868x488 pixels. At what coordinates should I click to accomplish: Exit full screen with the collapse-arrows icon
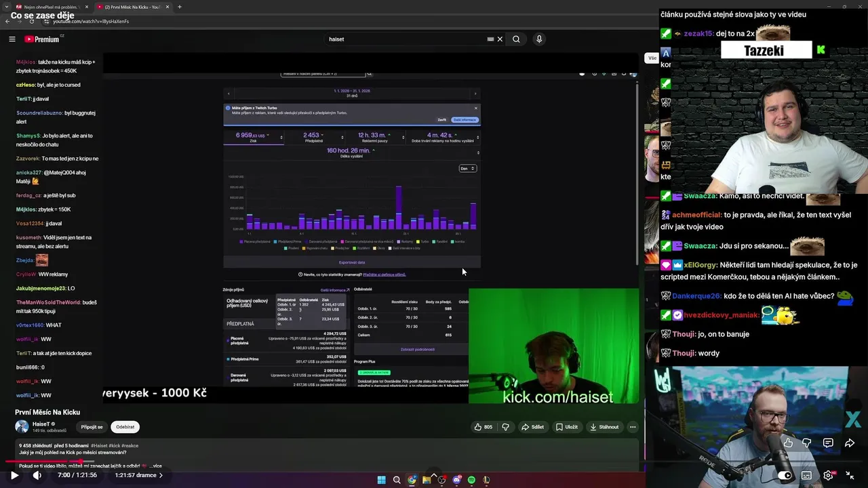[850, 476]
